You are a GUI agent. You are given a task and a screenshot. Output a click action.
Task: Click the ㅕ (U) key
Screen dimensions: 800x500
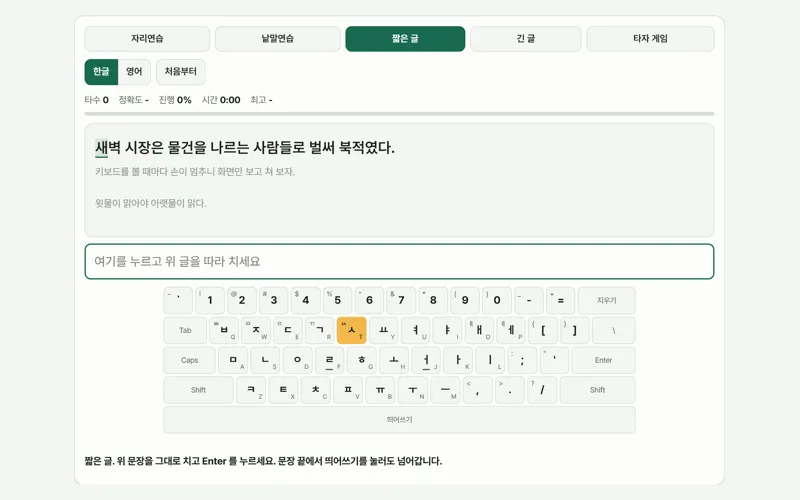click(x=415, y=330)
